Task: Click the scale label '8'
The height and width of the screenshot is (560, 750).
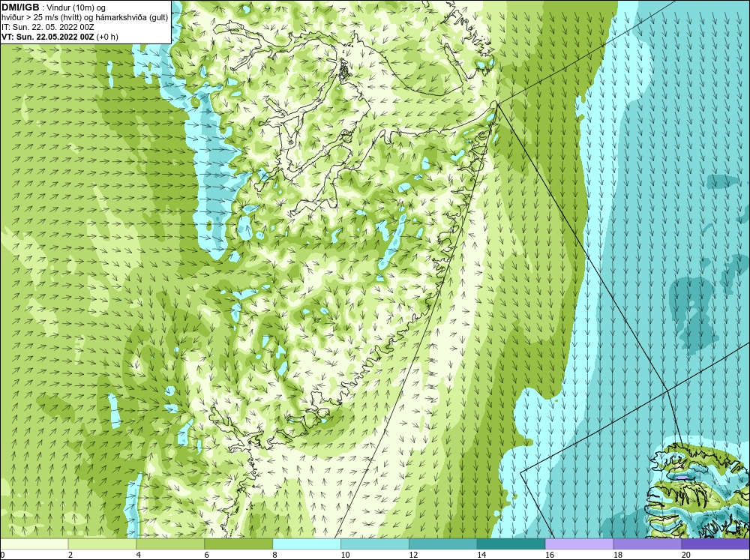Action: pos(274,555)
